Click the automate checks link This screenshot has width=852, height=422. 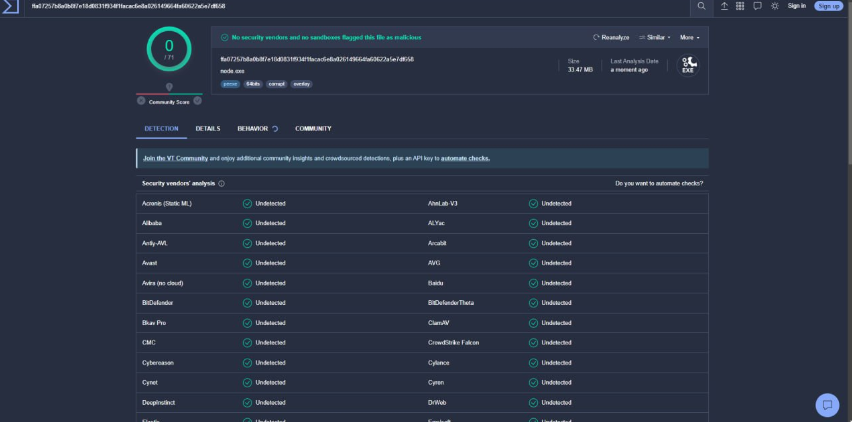465,159
